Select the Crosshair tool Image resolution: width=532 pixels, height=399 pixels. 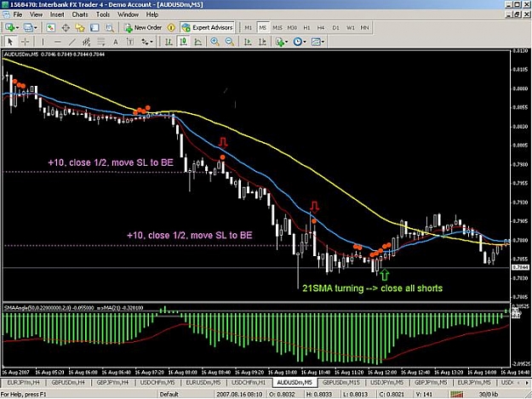(25, 42)
